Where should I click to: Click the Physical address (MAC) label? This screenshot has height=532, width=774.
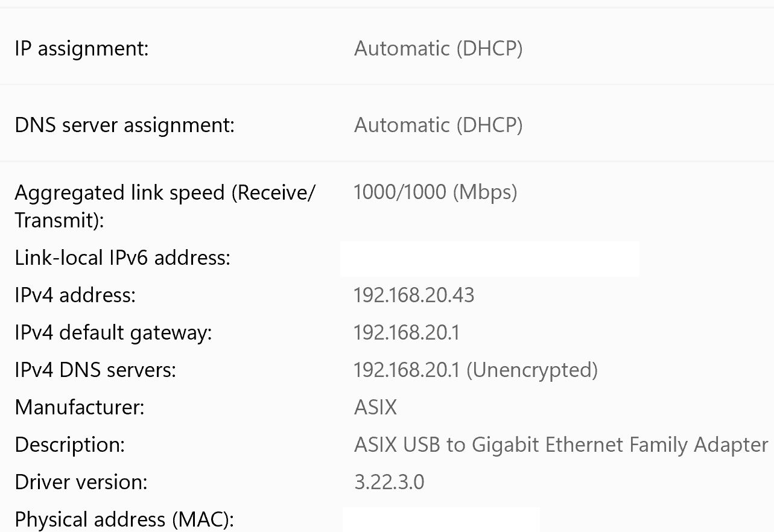coord(124,519)
